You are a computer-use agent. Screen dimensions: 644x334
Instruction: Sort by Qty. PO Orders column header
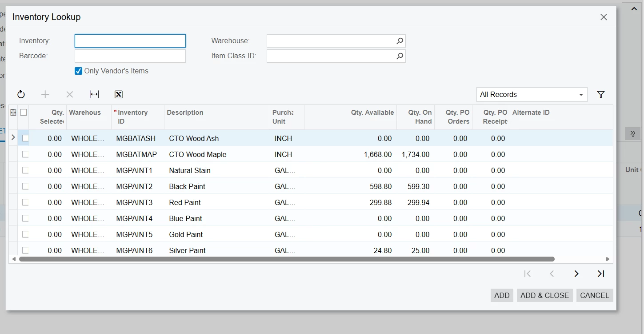tap(453, 117)
